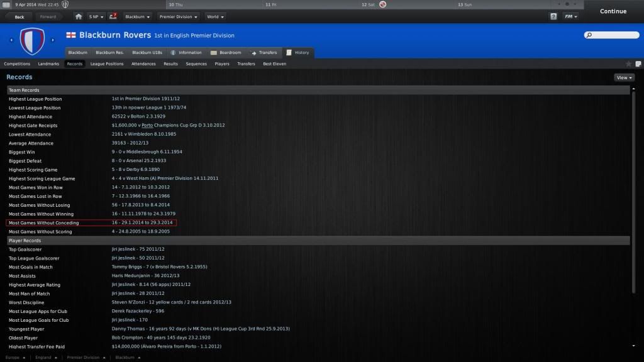
Task: Click the Forward button
Action: [48, 17]
